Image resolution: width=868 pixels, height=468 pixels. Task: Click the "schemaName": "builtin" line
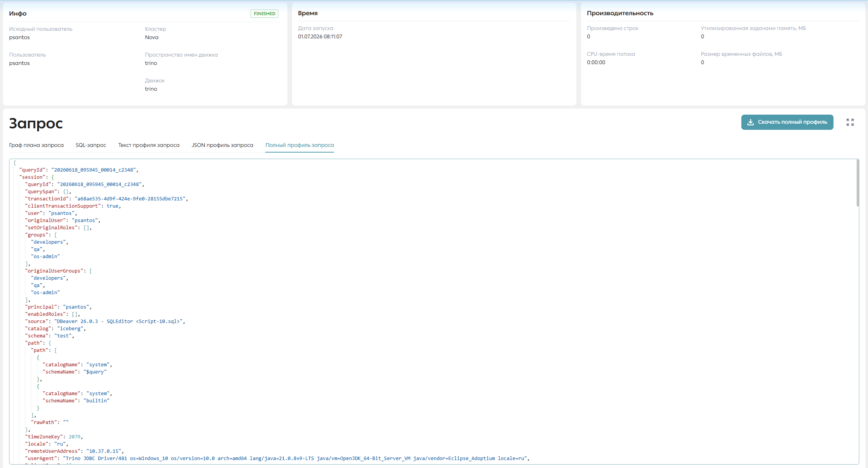tap(76, 401)
